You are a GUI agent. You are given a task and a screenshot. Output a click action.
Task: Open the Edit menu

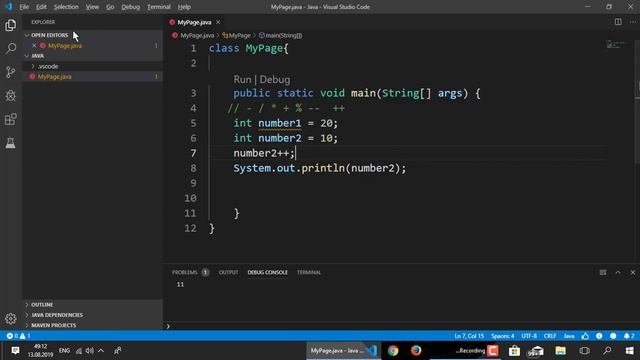[x=41, y=7]
